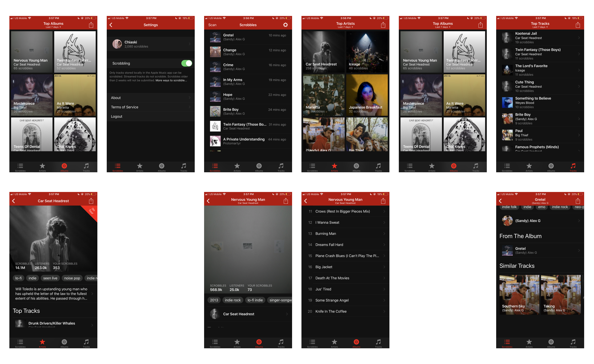Open Marietta artist tile in Top Artists

point(324,95)
